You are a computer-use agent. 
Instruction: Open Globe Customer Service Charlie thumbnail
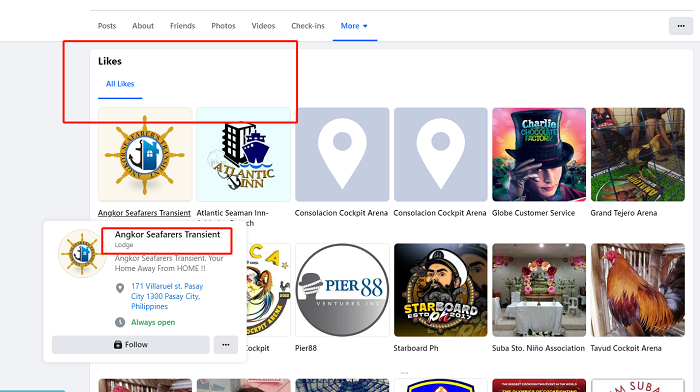click(539, 154)
